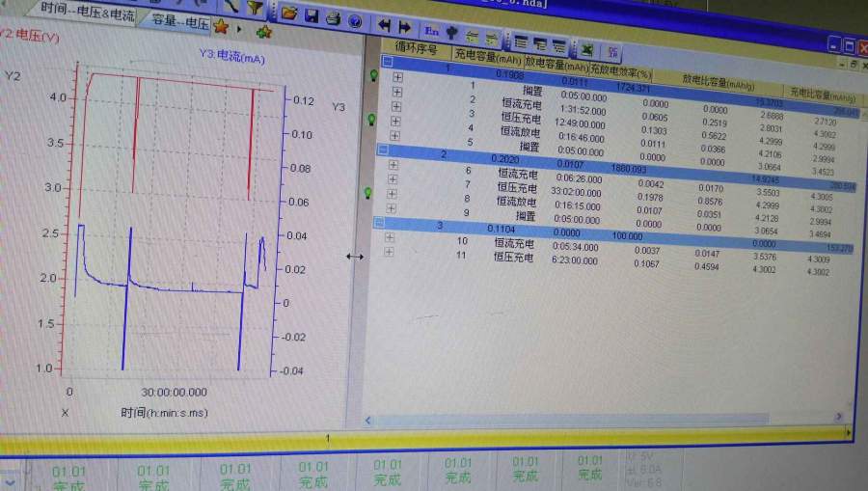The image size is (868, 491).
Task: Select the 1:31:52.000 duration cell
Action: (583, 110)
